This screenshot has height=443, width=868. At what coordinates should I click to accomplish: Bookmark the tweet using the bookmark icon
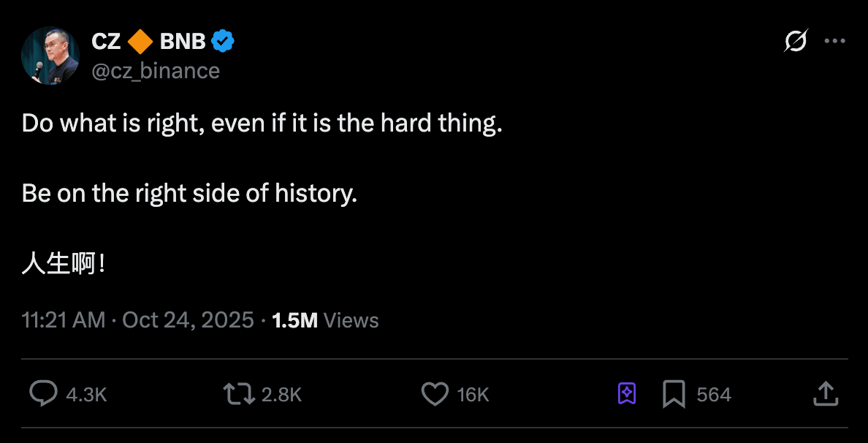coord(673,394)
